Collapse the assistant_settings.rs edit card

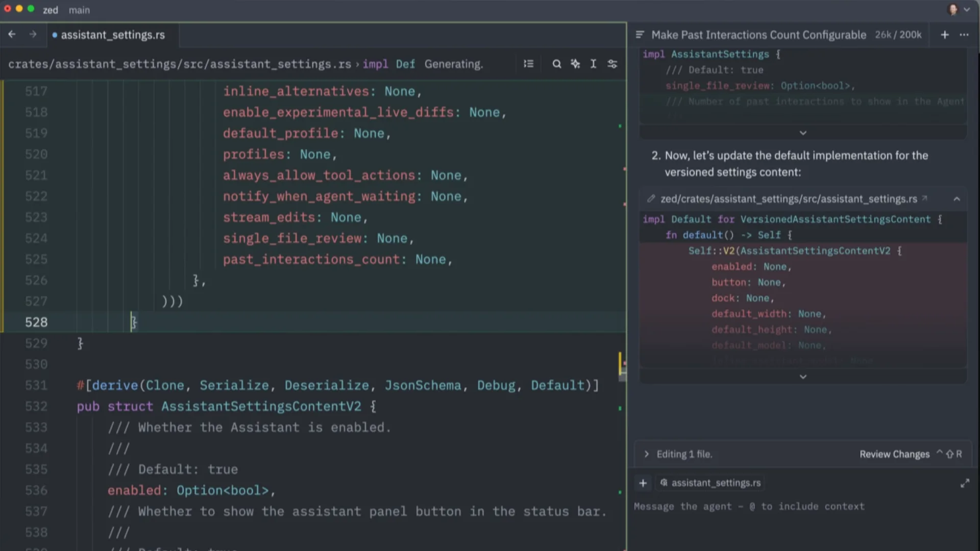point(957,199)
